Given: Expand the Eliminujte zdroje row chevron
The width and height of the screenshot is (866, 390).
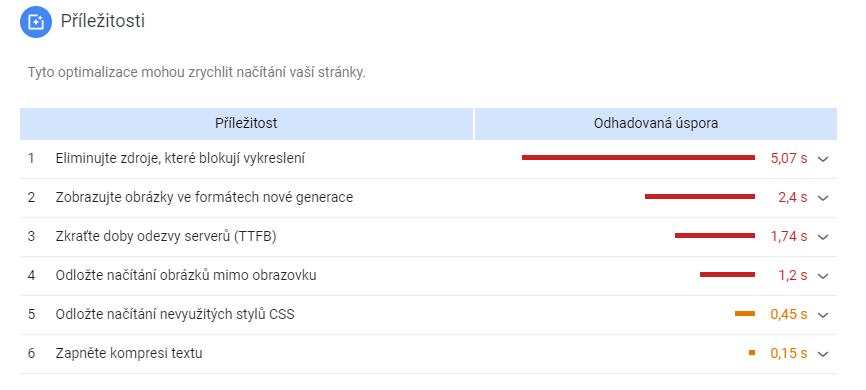Looking at the screenshot, I should 823,159.
